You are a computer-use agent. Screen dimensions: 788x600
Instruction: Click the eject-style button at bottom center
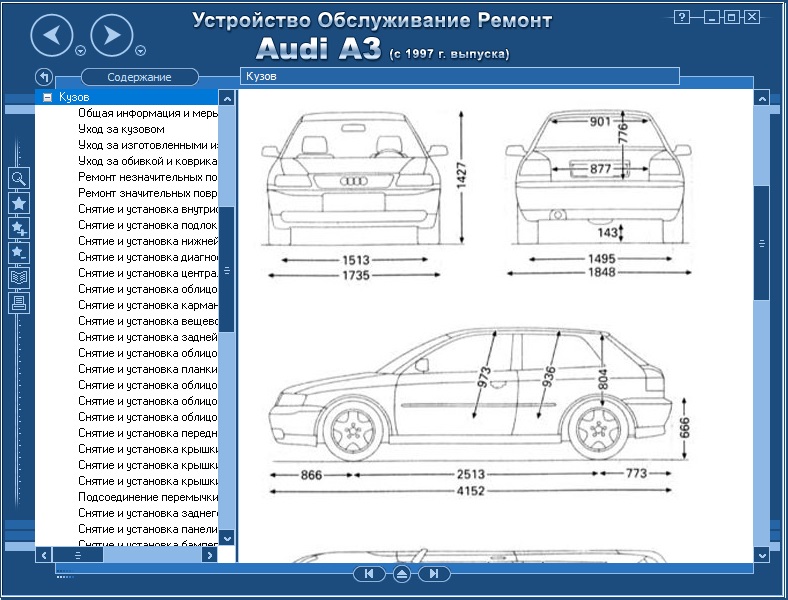tap(402, 574)
